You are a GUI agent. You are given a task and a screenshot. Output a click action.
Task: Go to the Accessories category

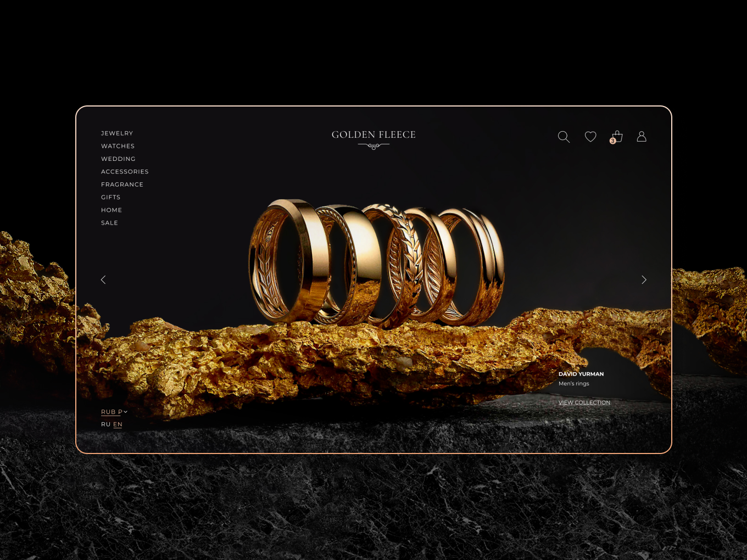[x=125, y=172]
